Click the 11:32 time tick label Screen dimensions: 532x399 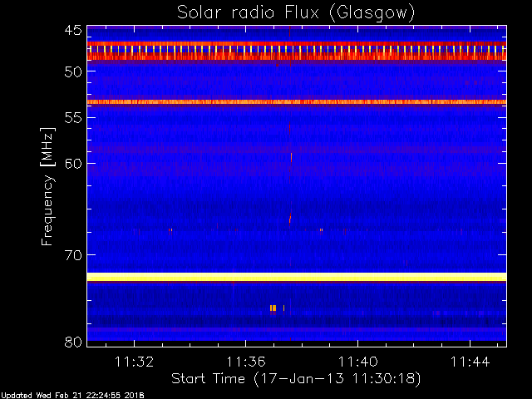tap(133, 362)
